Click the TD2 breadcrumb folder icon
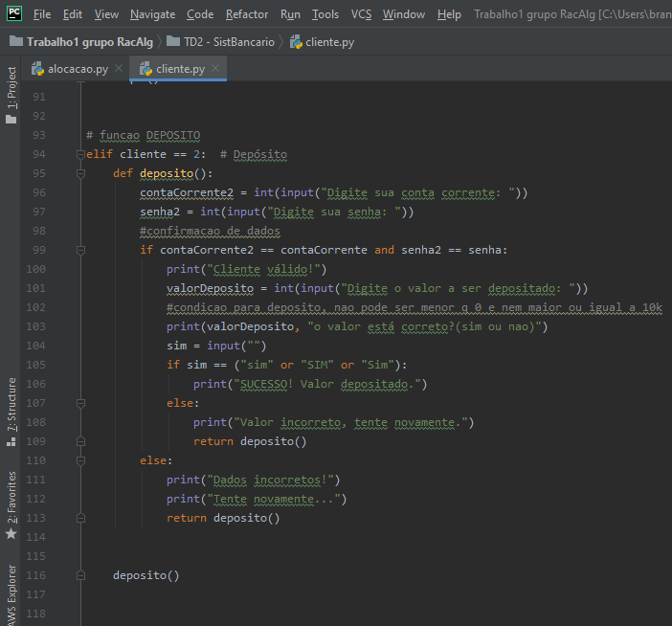Viewport: 672px width, 626px height. click(x=173, y=41)
